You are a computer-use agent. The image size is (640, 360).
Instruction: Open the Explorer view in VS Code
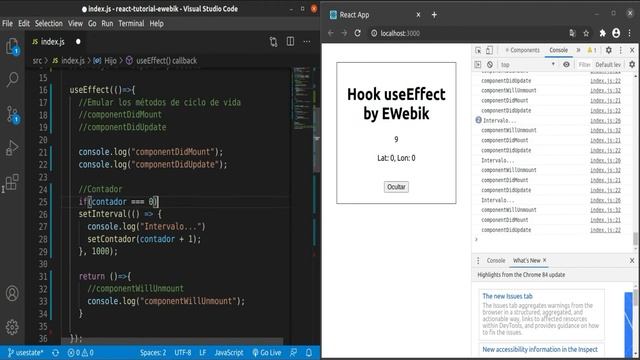point(12,47)
